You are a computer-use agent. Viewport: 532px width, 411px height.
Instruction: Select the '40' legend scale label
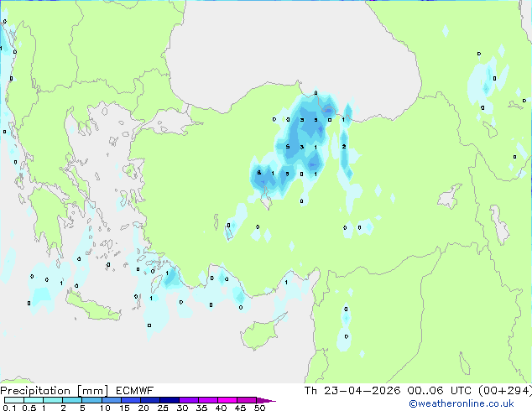pos(221,408)
